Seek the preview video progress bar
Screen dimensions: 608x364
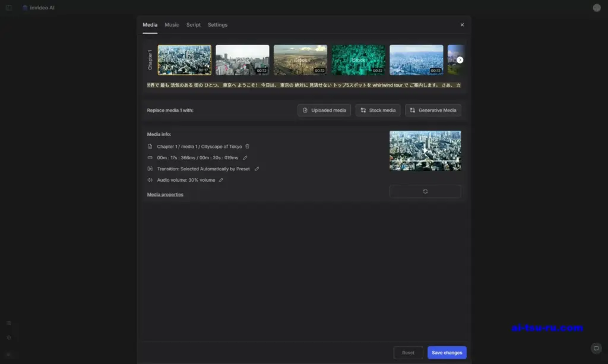point(425,161)
